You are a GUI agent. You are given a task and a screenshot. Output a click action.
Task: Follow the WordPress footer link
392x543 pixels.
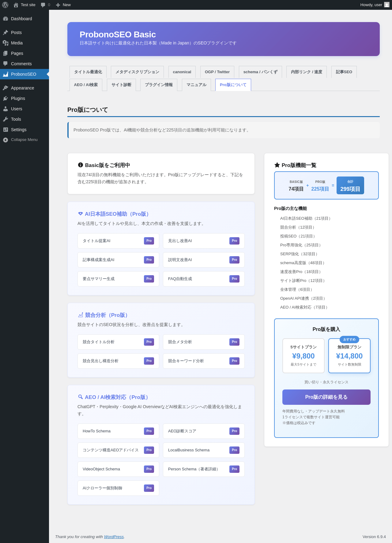point(114,537)
